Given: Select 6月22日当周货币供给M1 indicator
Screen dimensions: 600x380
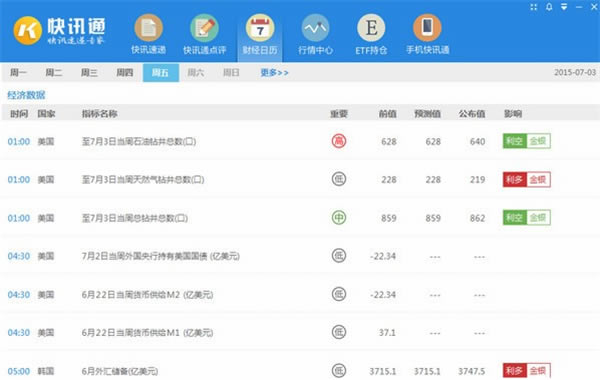Looking at the screenshot, I should (x=147, y=333).
